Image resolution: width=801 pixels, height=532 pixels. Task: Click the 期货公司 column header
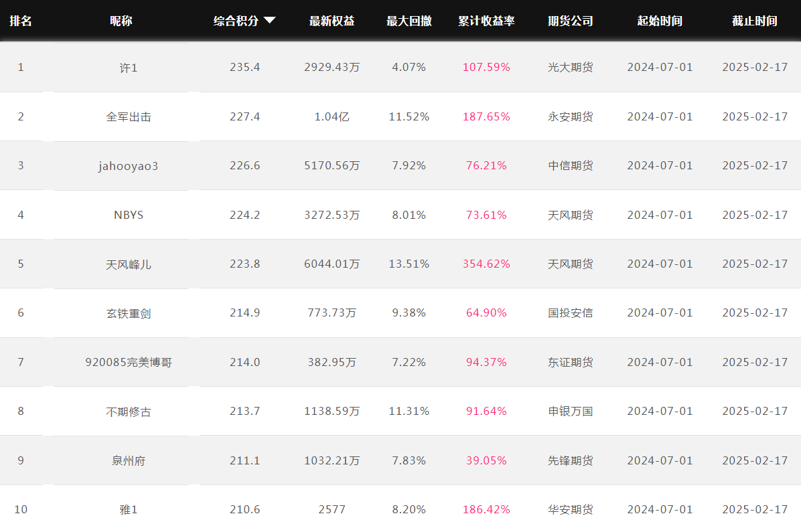(x=571, y=21)
